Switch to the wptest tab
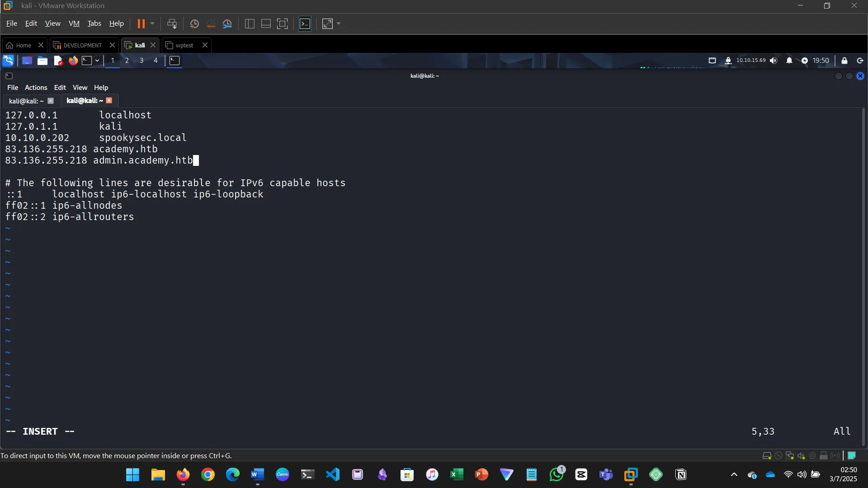This screenshot has height=488, width=868. point(184,45)
